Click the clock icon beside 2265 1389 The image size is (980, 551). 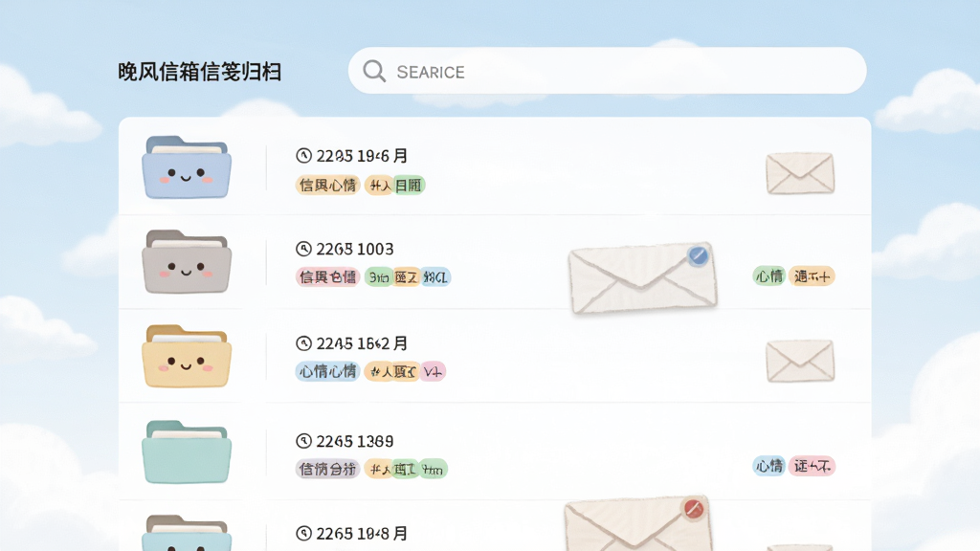pos(303,441)
